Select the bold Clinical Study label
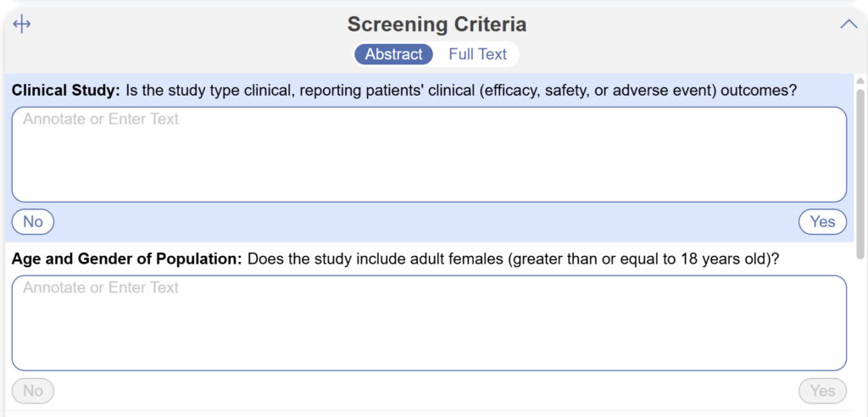This screenshot has width=868, height=417. click(67, 91)
